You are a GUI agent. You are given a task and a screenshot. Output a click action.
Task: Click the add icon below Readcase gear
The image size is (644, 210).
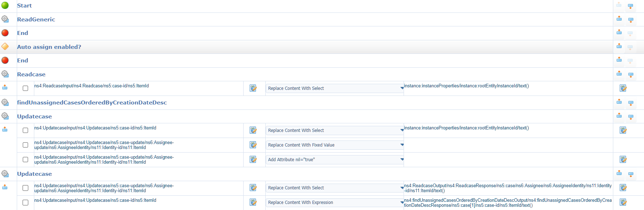[5, 87]
